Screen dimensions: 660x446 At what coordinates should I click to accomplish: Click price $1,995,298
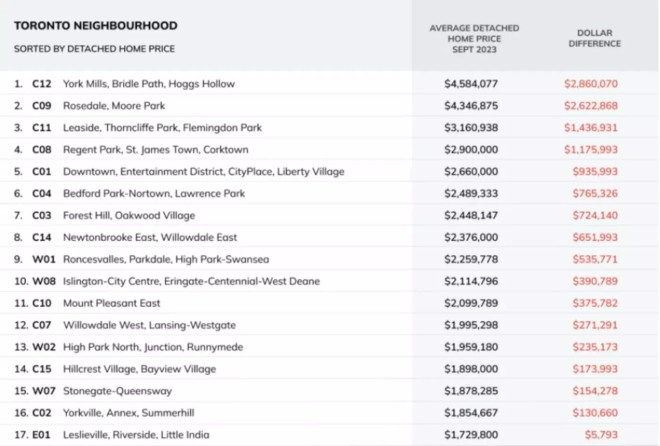pos(471,325)
